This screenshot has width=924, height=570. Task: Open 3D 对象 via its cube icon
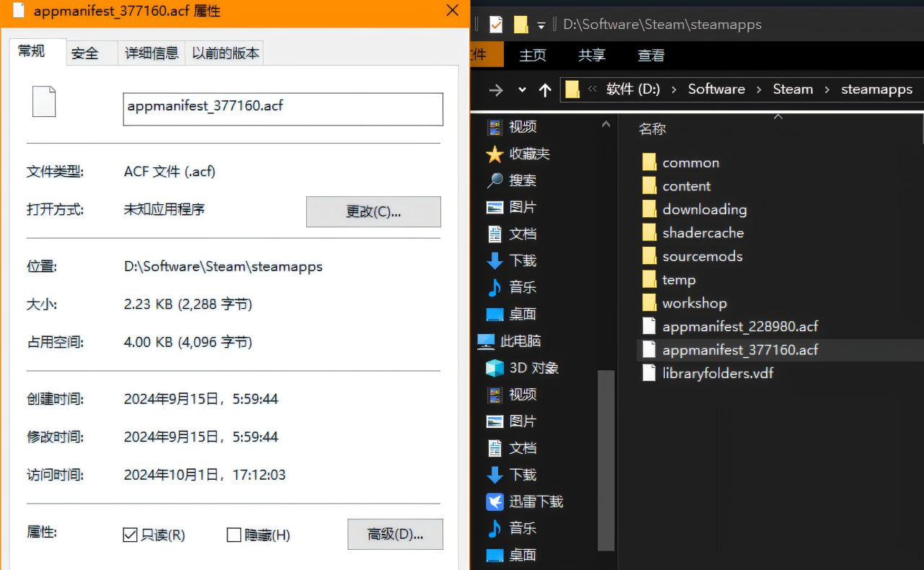coord(494,368)
